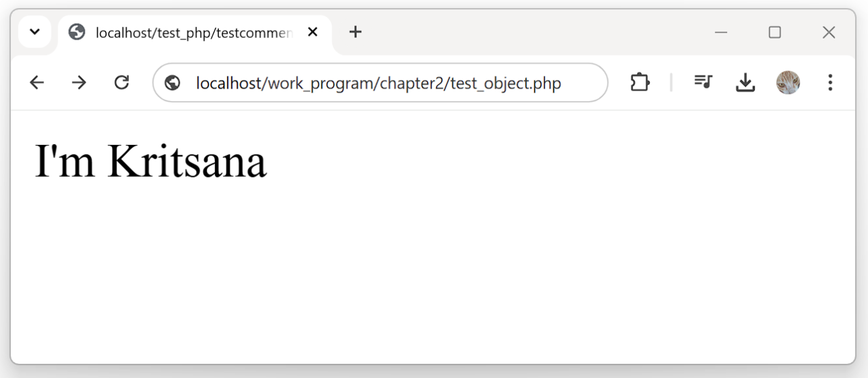The height and width of the screenshot is (378, 868).
Task: Click the blank page area below the text
Action: (434, 285)
